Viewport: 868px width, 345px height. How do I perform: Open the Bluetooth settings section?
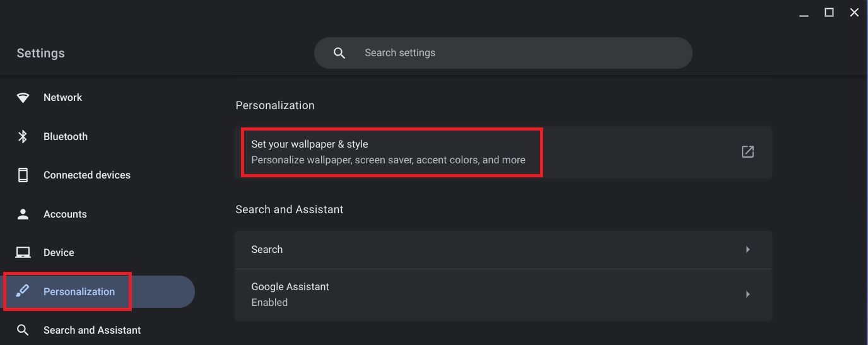point(65,136)
